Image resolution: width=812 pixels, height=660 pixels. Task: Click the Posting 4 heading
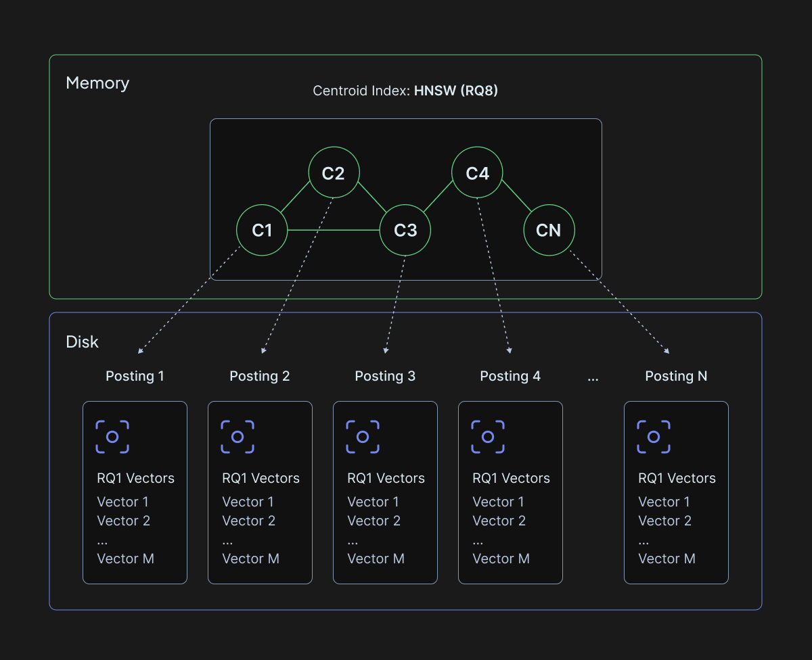[x=510, y=376]
